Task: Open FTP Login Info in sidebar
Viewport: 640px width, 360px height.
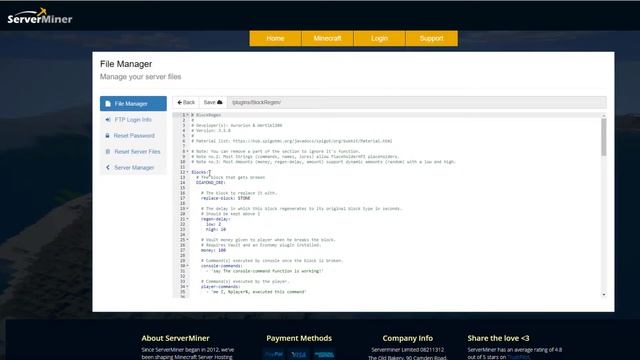Action: [x=133, y=120]
